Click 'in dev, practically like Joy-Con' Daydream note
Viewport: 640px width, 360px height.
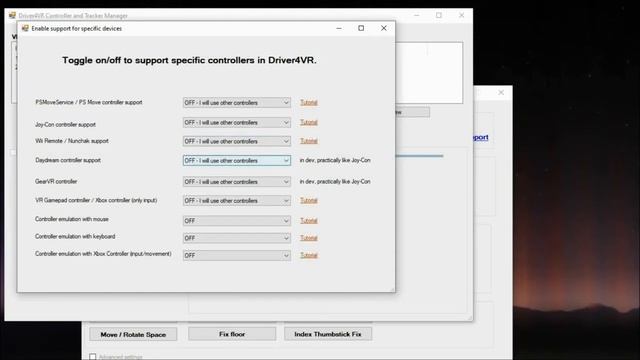coord(335,160)
